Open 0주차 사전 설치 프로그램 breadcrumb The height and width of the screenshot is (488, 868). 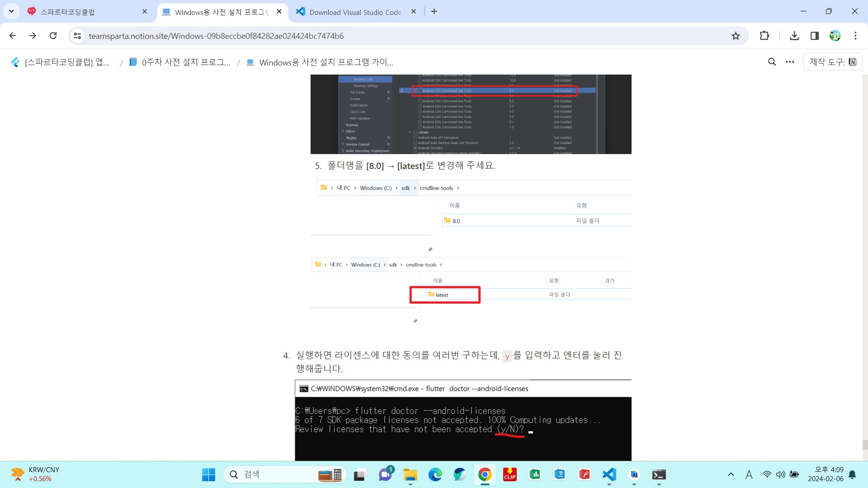click(180, 62)
